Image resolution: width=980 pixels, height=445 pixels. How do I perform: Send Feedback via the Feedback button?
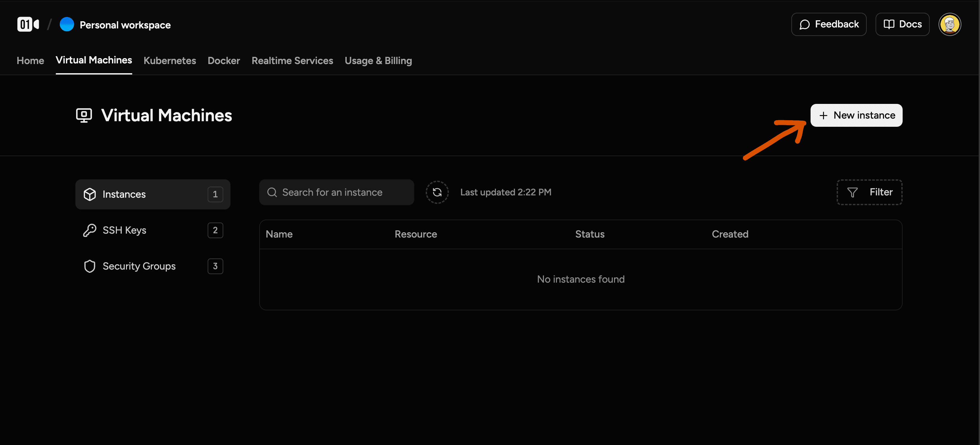[x=829, y=24]
